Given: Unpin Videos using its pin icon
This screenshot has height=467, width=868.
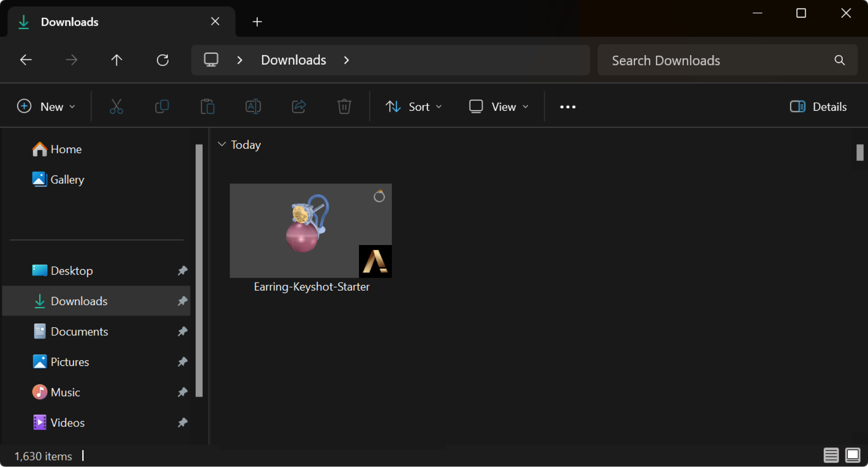Looking at the screenshot, I should point(182,423).
